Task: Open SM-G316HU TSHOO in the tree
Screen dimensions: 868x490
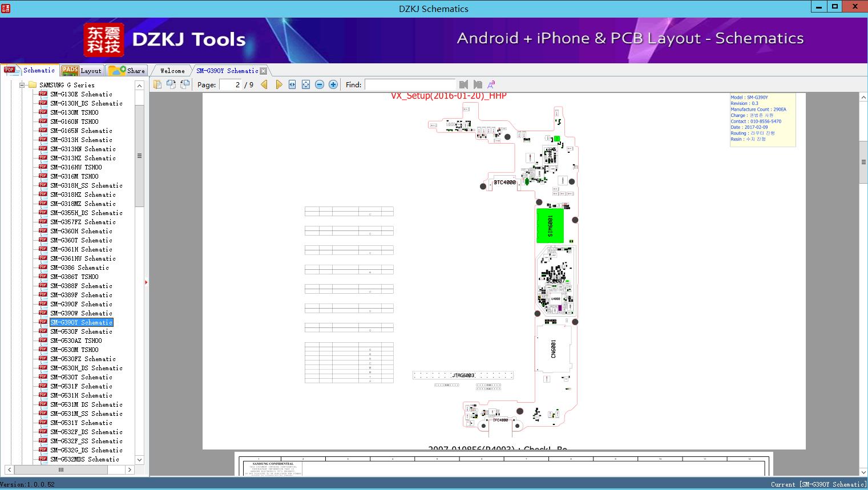Action: point(76,167)
